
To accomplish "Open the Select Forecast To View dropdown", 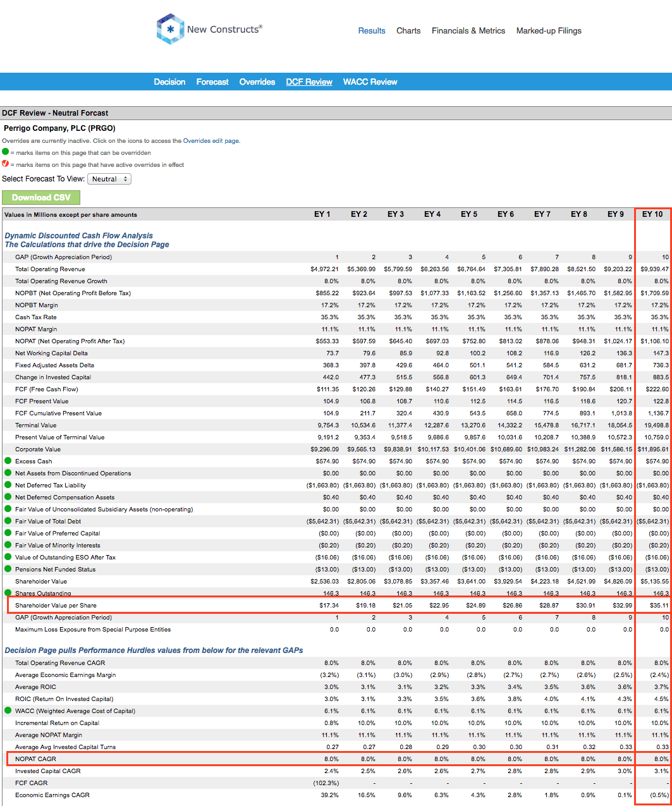I will click(109, 179).
